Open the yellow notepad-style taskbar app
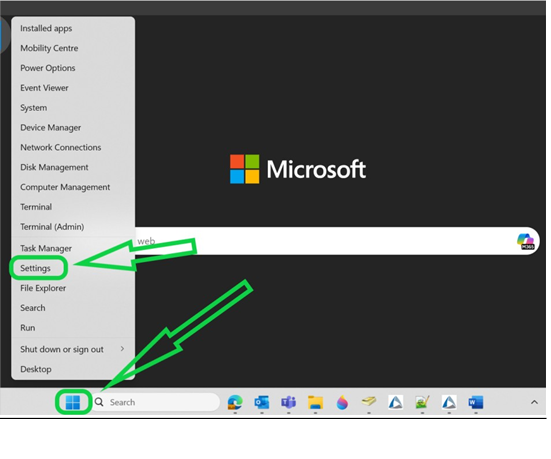Image resolution: width=551 pixels, height=459 pixels. coord(369,401)
